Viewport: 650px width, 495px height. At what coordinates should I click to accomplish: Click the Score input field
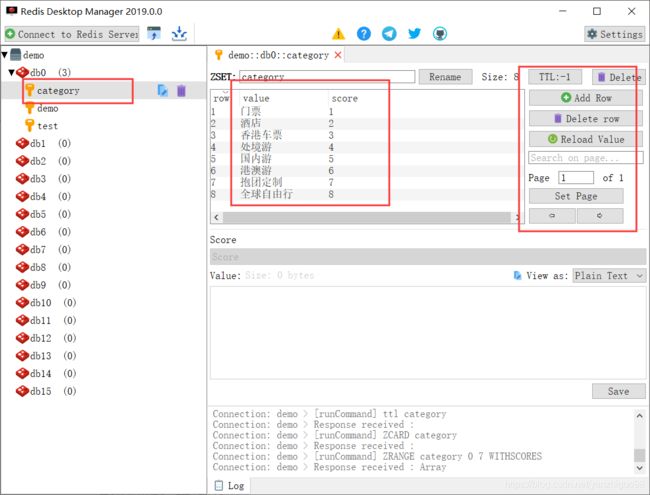(x=427, y=257)
